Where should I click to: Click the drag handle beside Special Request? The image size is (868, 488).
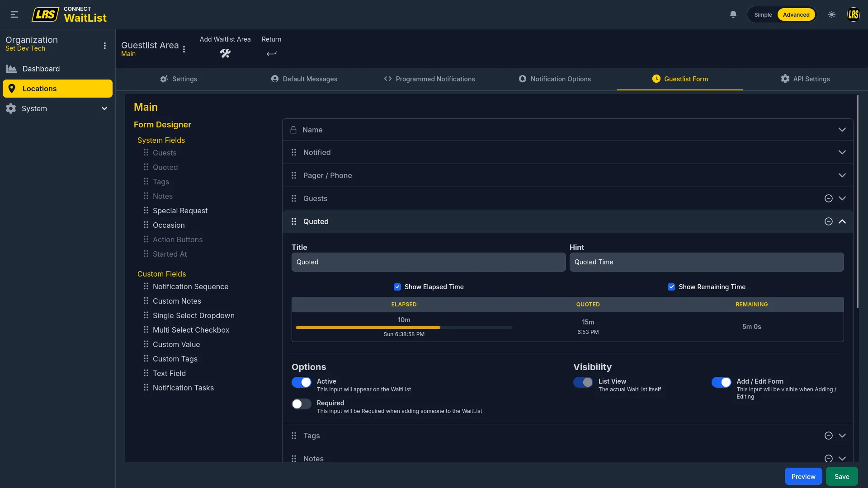click(x=146, y=210)
